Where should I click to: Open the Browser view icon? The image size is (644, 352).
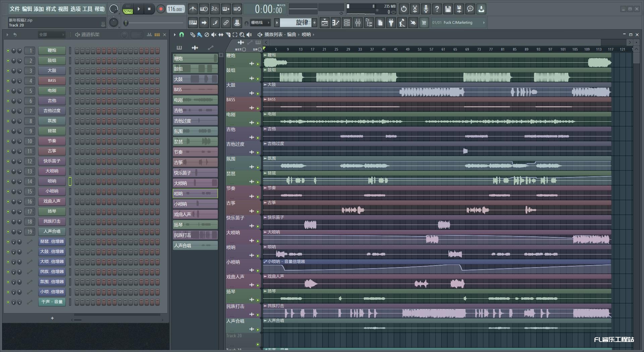(x=369, y=23)
